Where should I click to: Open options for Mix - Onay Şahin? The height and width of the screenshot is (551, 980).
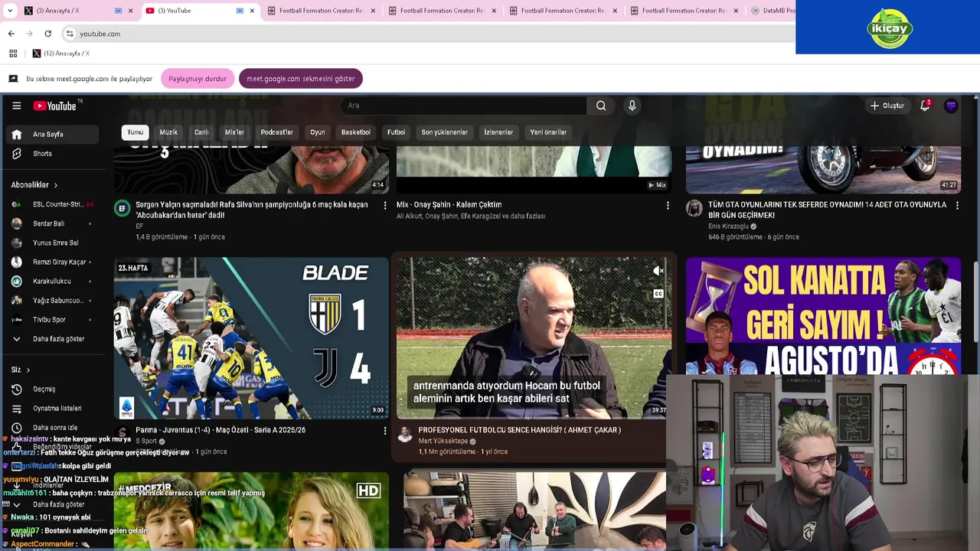[x=668, y=205]
